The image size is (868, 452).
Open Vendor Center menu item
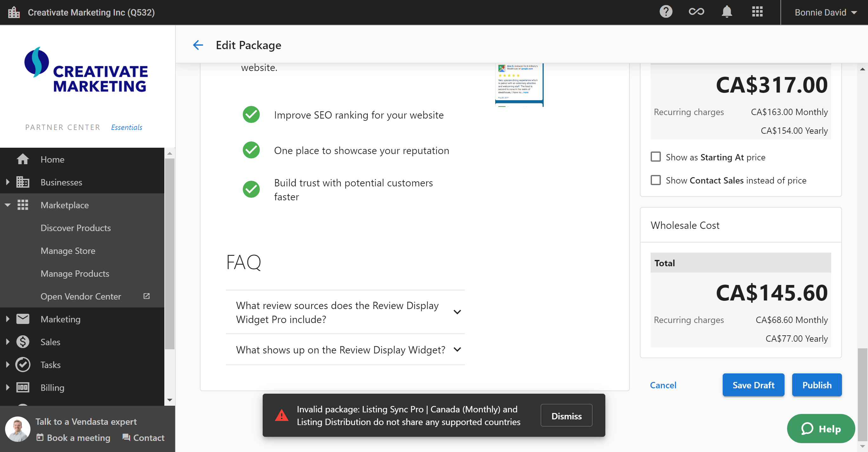81,296
